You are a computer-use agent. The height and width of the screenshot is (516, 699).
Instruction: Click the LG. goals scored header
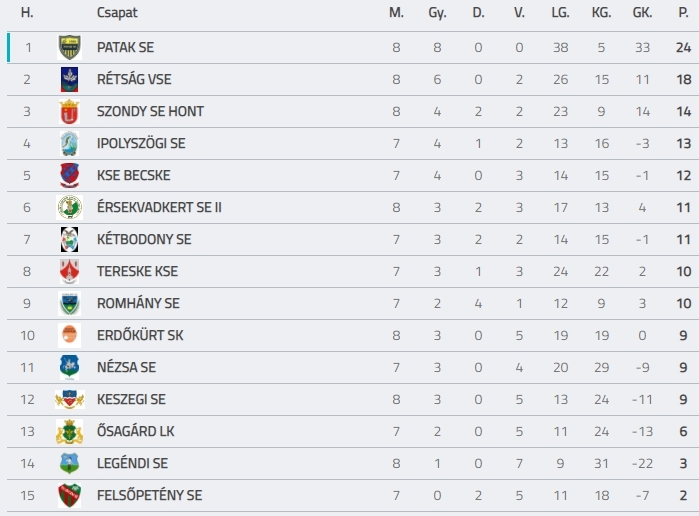click(560, 12)
